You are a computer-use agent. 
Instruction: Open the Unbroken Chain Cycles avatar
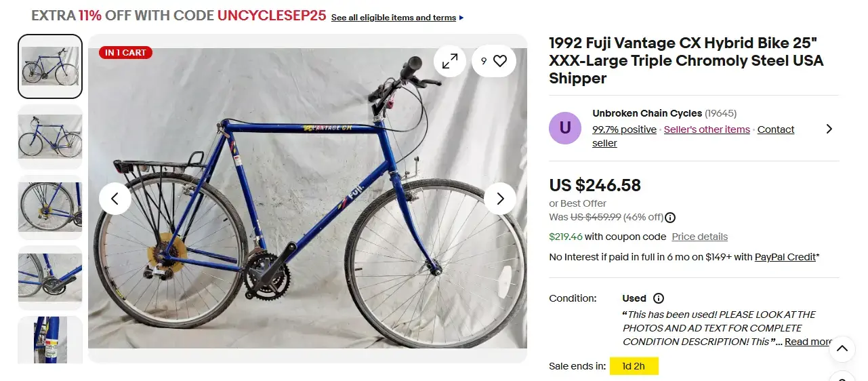565,128
